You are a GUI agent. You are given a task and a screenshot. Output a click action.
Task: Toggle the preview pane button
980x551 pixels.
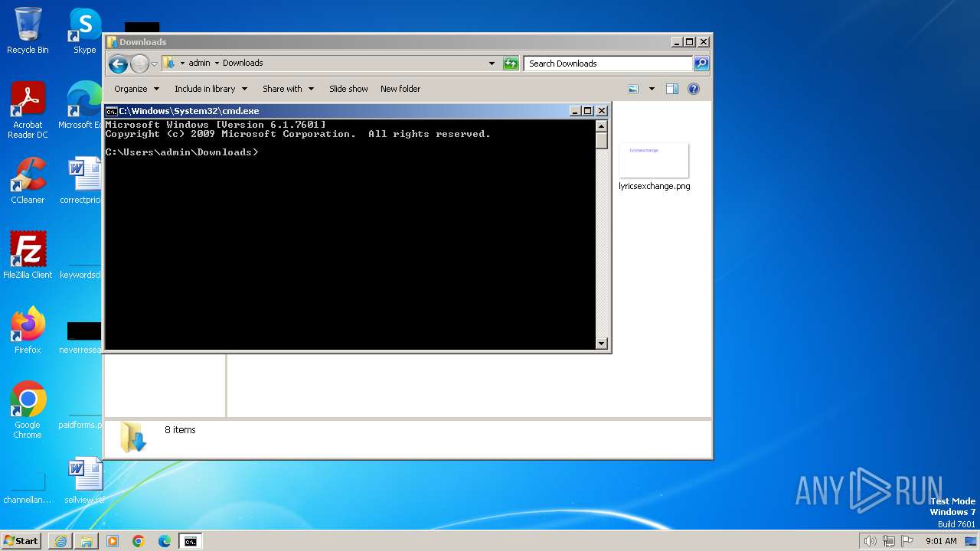pos(671,89)
